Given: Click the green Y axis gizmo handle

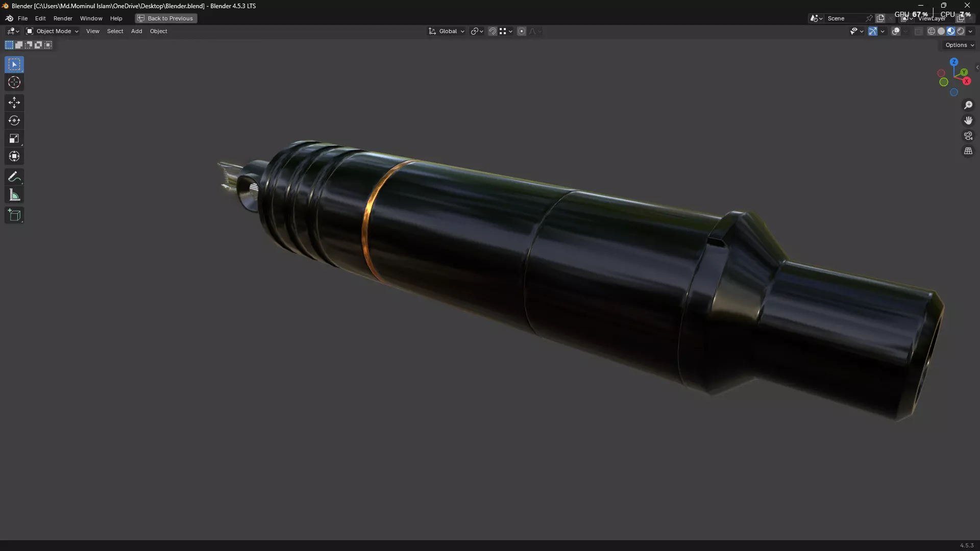Looking at the screenshot, I should tap(964, 72).
